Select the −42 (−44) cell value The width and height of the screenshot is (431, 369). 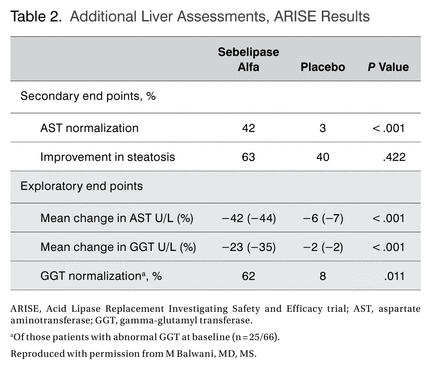pos(249,218)
